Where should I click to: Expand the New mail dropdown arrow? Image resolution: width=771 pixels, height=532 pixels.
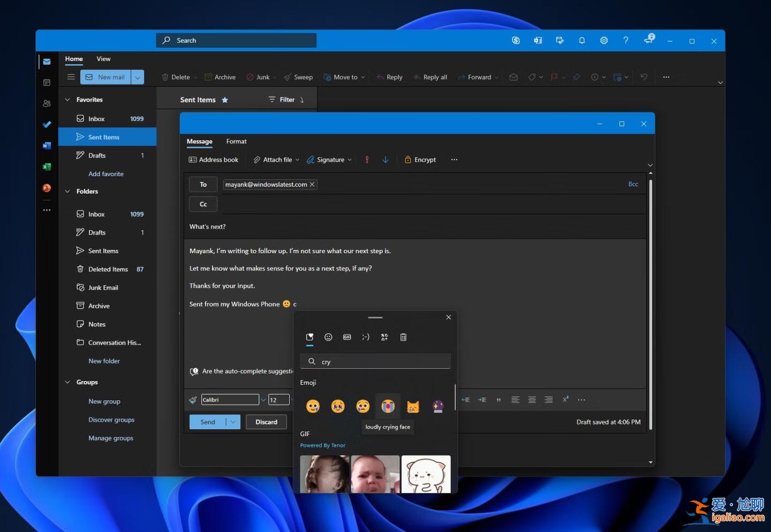[x=138, y=77]
